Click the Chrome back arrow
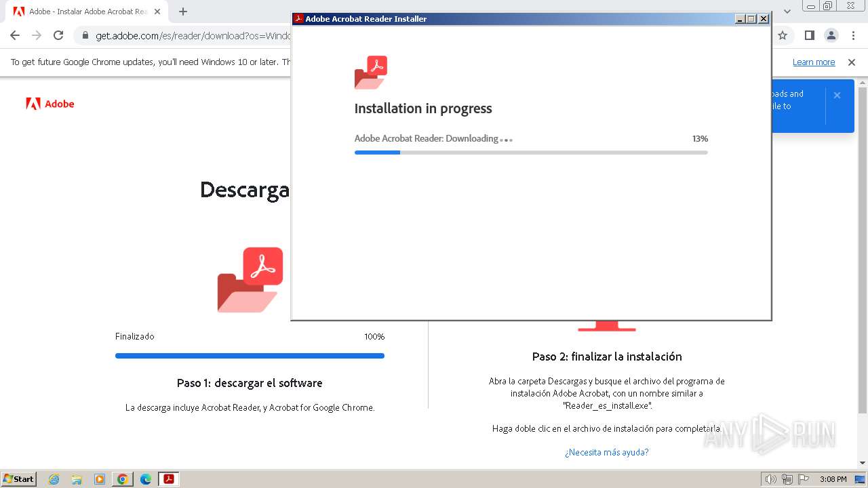 (15, 35)
